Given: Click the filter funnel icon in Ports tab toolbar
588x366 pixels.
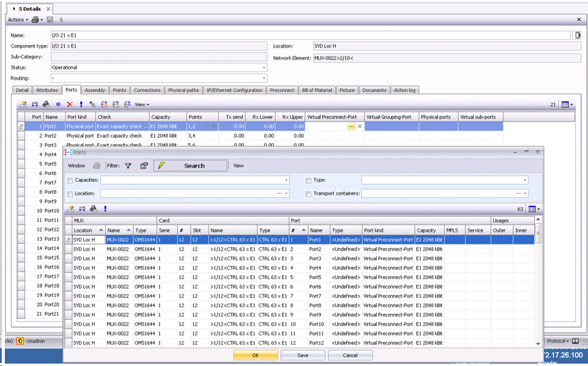Looking at the screenshot, I should pyautogui.click(x=23, y=104).
